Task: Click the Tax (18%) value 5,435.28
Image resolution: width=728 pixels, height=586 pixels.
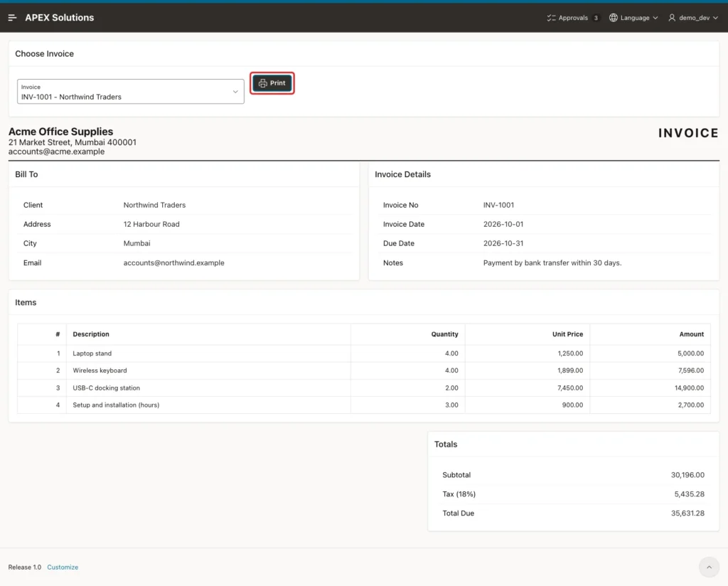Action: 690,494
